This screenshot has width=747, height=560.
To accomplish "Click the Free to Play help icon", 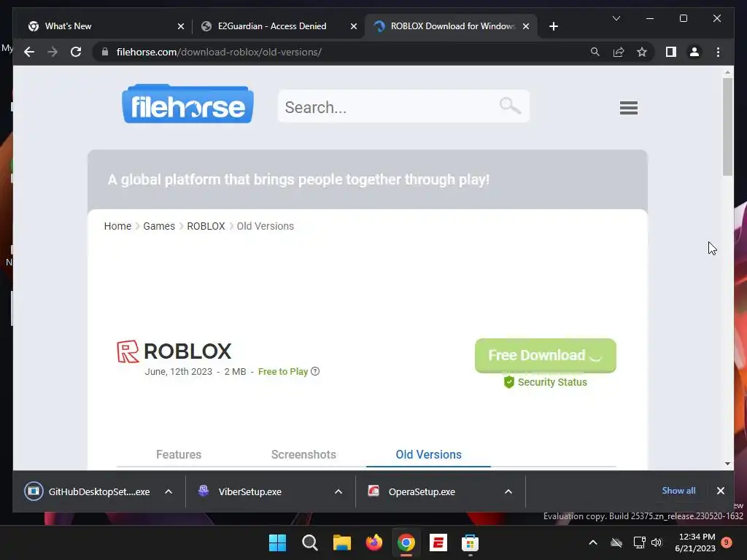I will (315, 371).
